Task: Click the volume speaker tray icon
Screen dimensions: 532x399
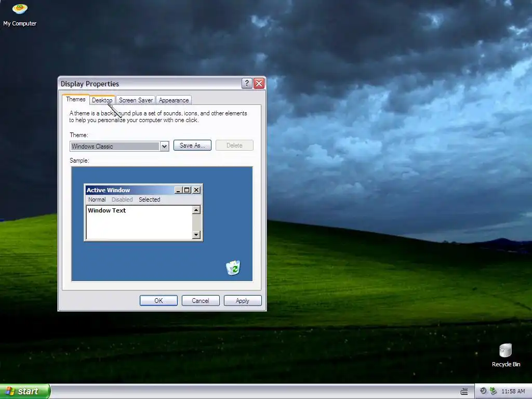Action: pyautogui.click(x=483, y=391)
